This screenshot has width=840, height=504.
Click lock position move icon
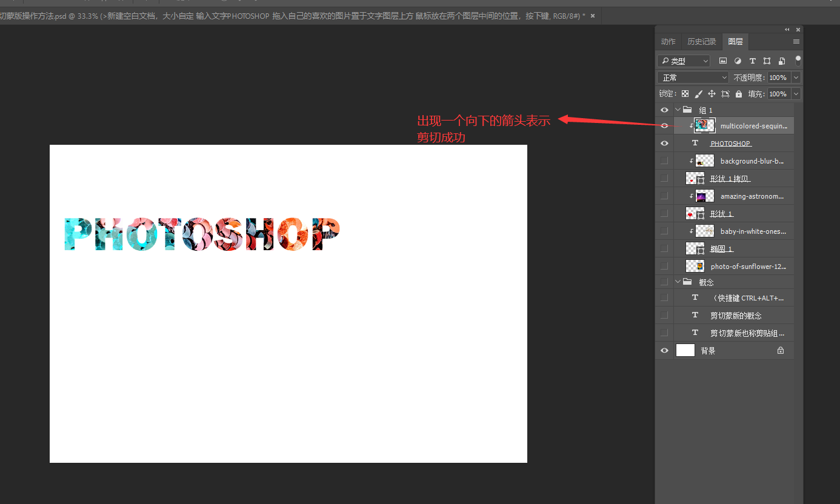(712, 94)
